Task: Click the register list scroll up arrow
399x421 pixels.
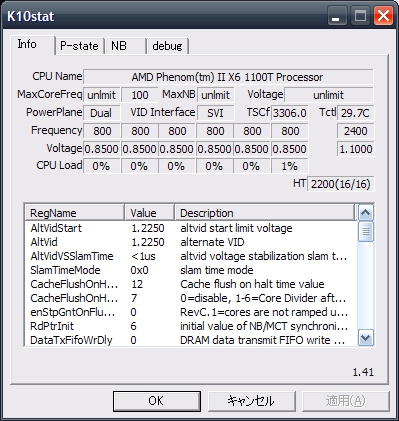Action: 366,213
